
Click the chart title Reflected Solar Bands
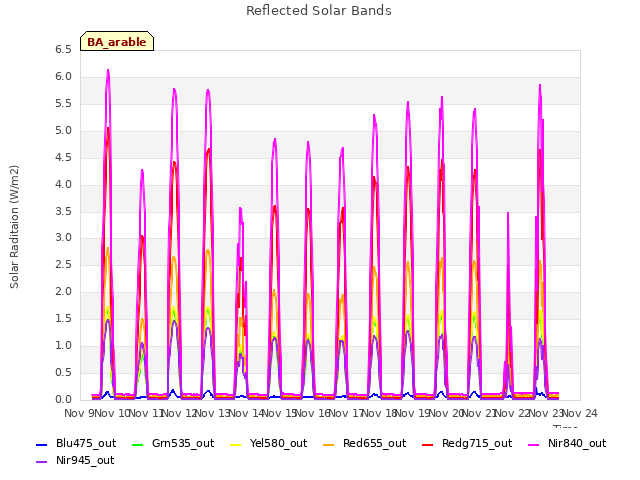319,11
